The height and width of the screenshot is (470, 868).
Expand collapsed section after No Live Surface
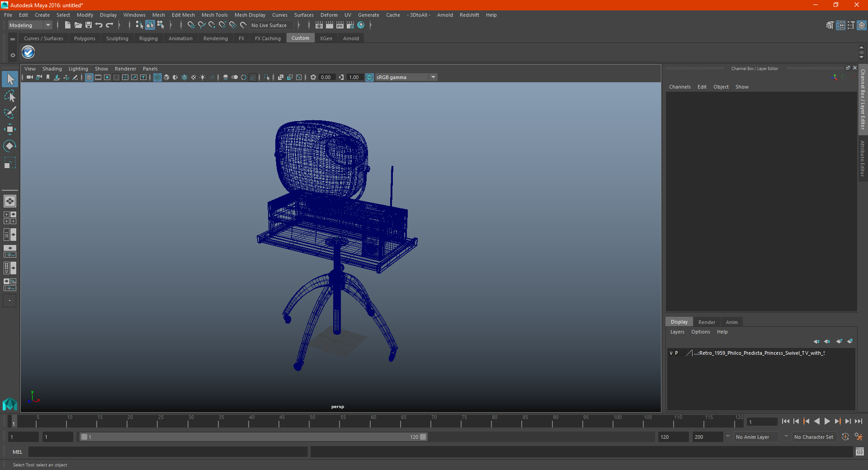pos(299,25)
